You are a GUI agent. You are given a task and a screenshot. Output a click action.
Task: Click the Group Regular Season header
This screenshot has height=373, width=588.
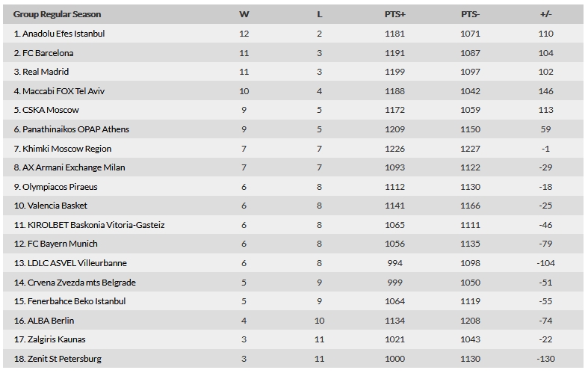click(x=57, y=14)
